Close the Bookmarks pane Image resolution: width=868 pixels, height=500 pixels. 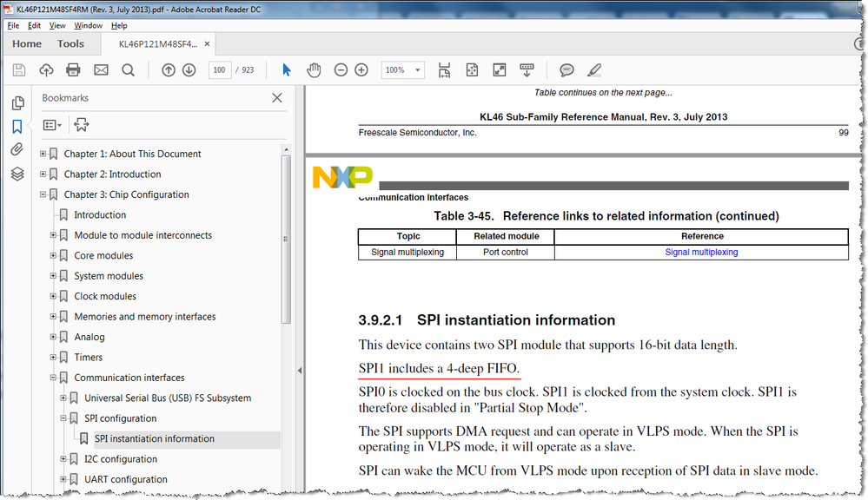[x=277, y=98]
